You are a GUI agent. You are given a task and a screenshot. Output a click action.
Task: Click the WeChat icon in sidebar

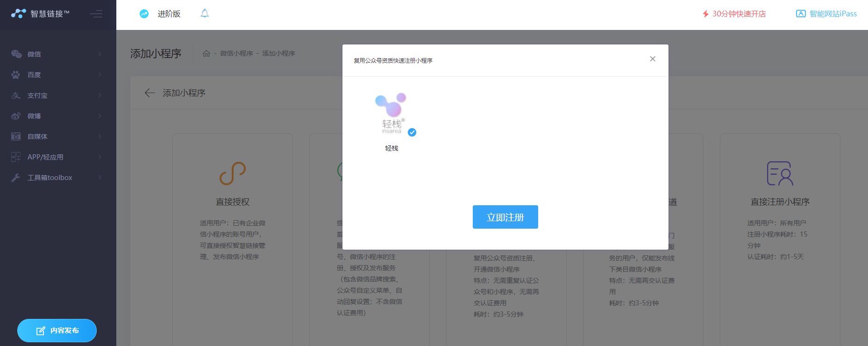16,54
